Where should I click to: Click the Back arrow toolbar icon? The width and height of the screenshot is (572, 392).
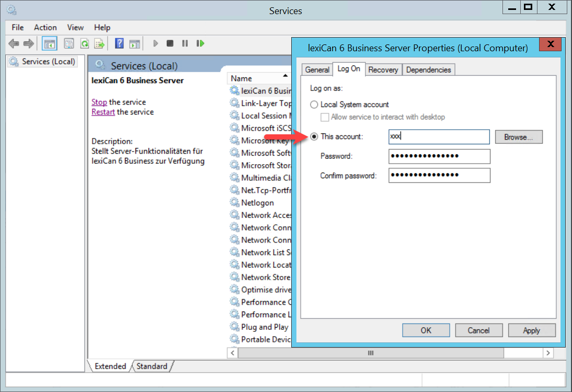[14, 43]
